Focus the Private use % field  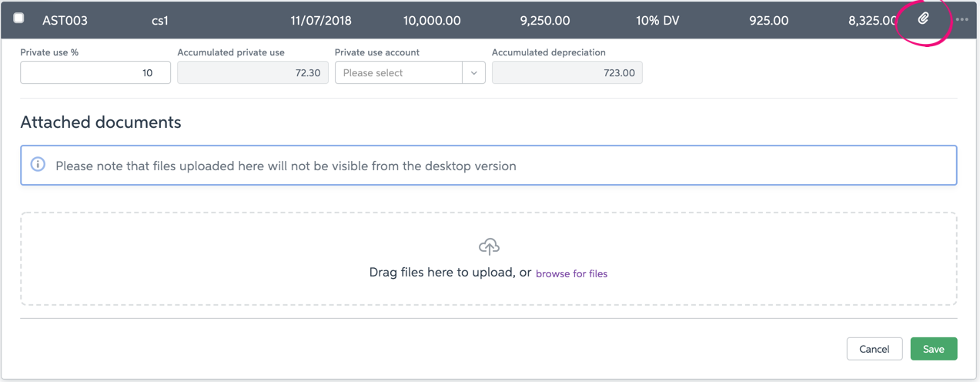coord(95,73)
